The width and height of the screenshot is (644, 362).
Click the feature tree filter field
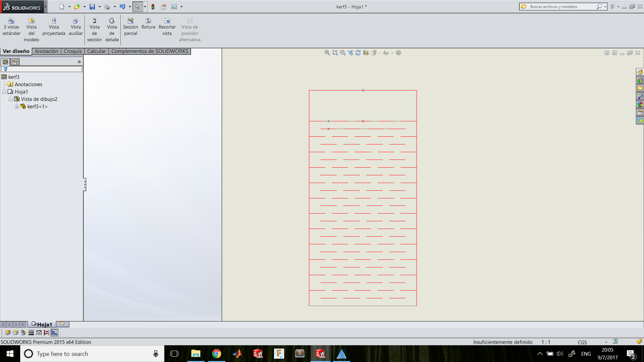click(42, 69)
